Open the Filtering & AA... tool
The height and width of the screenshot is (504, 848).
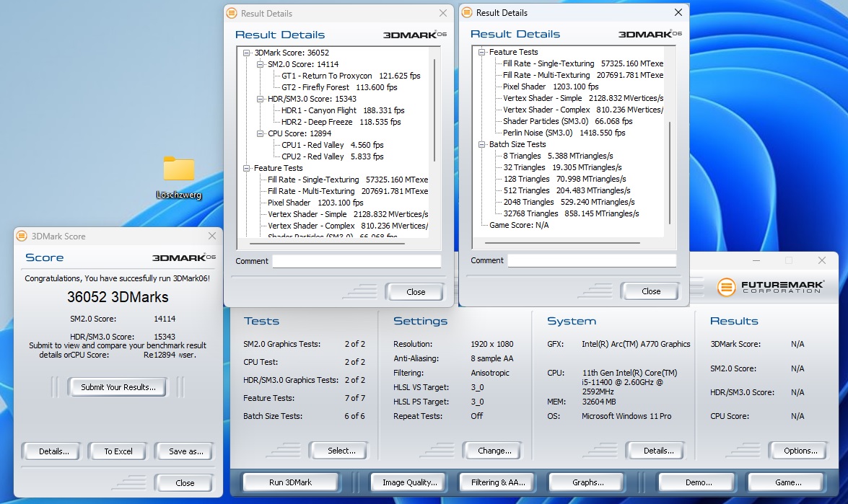[x=497, y=482]
